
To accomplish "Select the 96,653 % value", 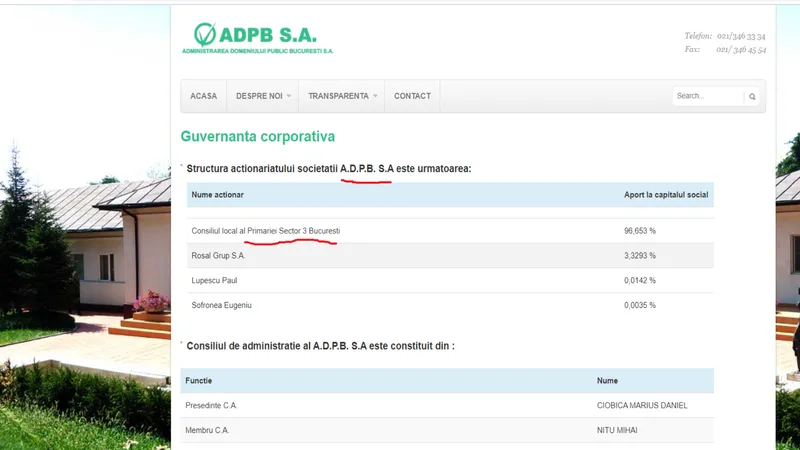I will [640, 231].
